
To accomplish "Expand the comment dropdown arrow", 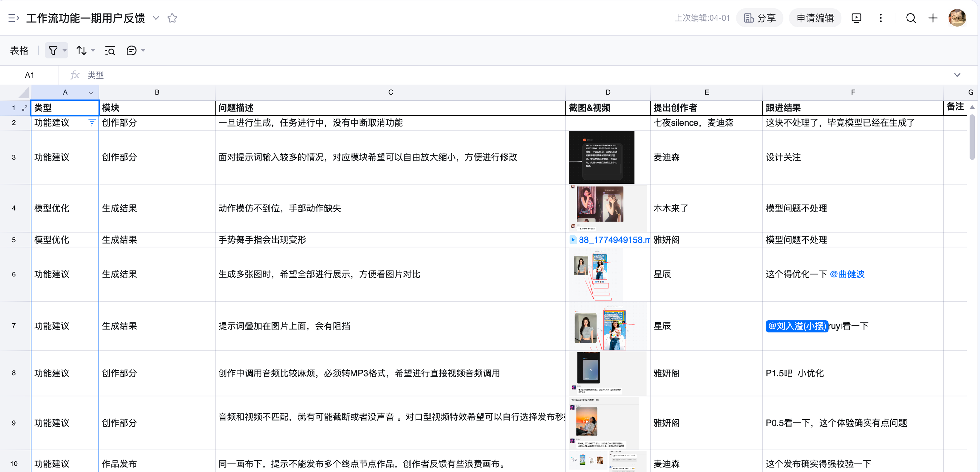I will pos(143,50).
